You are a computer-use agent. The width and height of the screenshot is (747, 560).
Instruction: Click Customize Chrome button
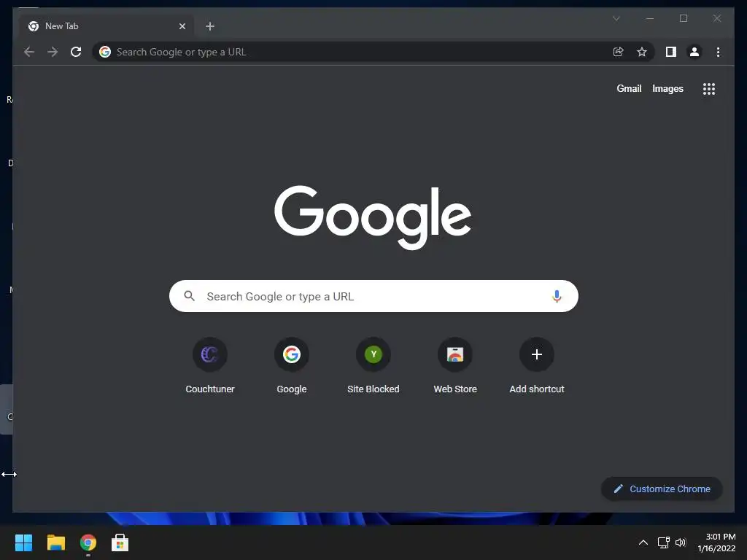pos(662,489)
